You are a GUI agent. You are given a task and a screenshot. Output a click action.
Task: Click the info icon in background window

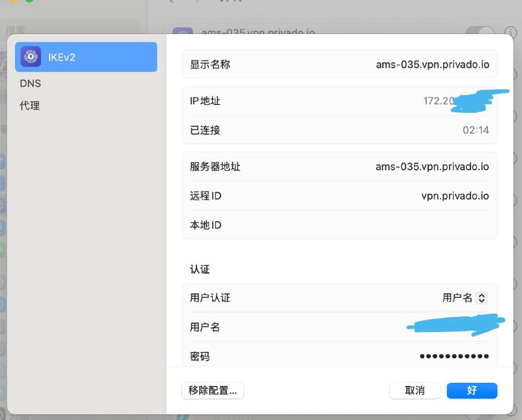(x=510, y=32)
